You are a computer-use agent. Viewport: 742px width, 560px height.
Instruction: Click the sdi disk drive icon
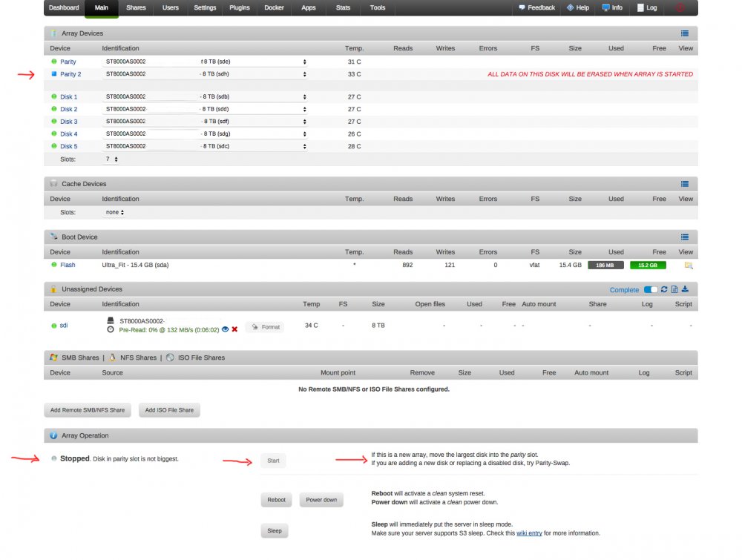point(111,320)
